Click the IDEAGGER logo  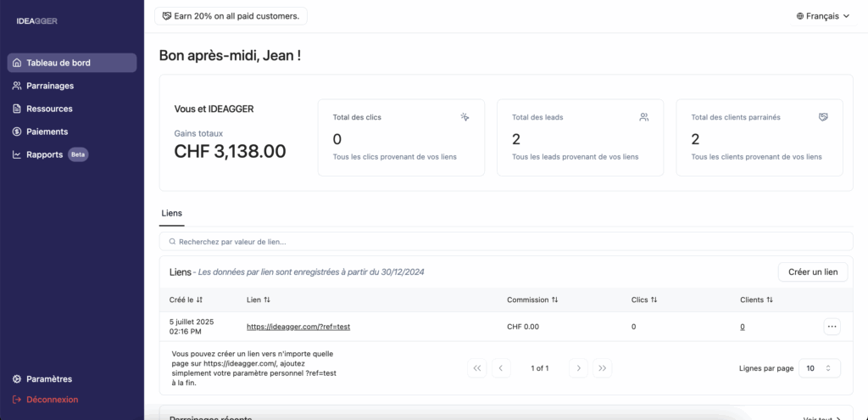37,21
